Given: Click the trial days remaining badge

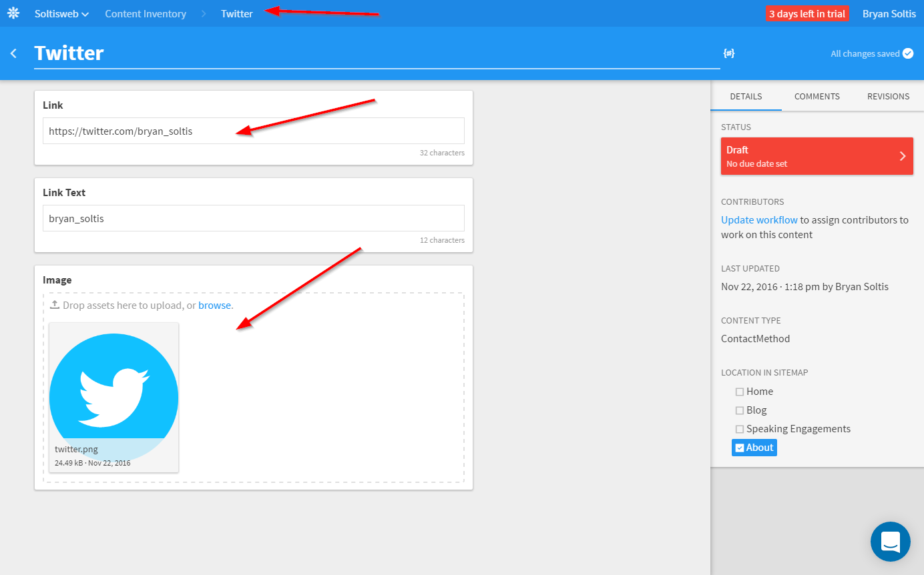Looking at the screenshot, I should click(x=807, y=13).
